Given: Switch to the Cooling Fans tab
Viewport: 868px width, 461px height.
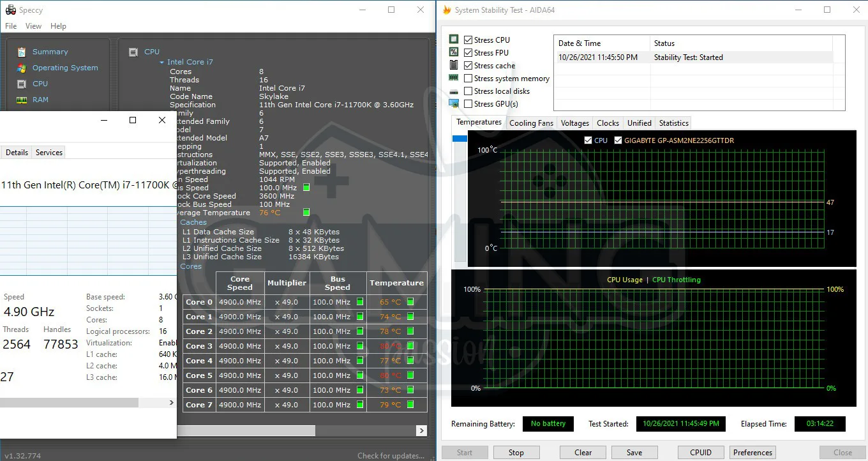Looking at the screenshot, I should [531, 123].
